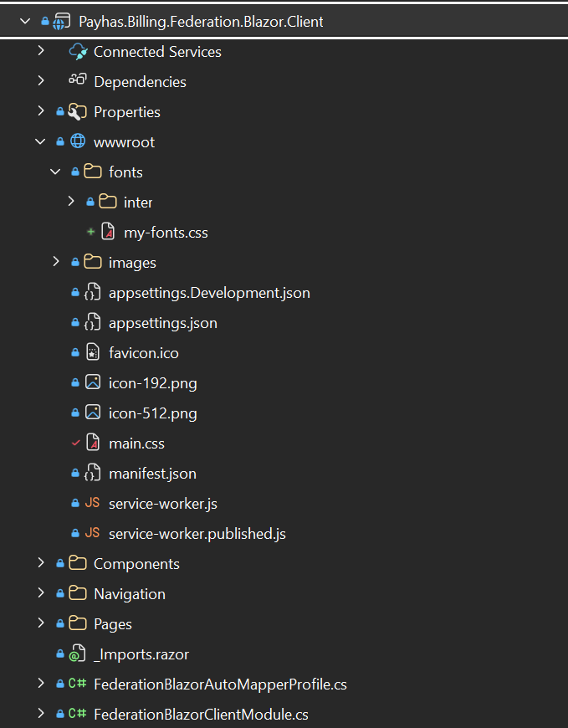Click the wwwroot globe icon
Image resolution: width=568 pixels, height=728 pixels.
[x=78, y=141]
